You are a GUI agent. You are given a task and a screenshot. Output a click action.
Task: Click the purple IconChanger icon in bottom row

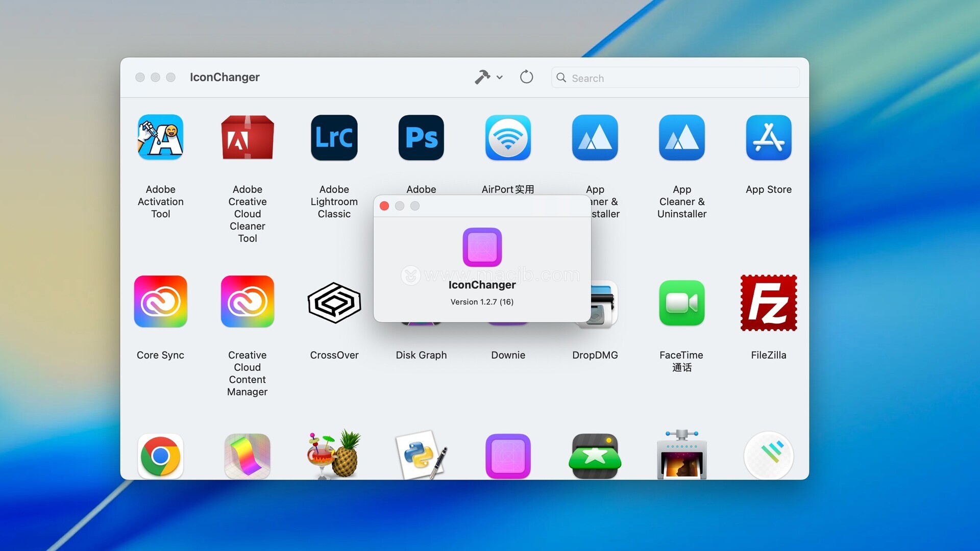tap(508, 456)
